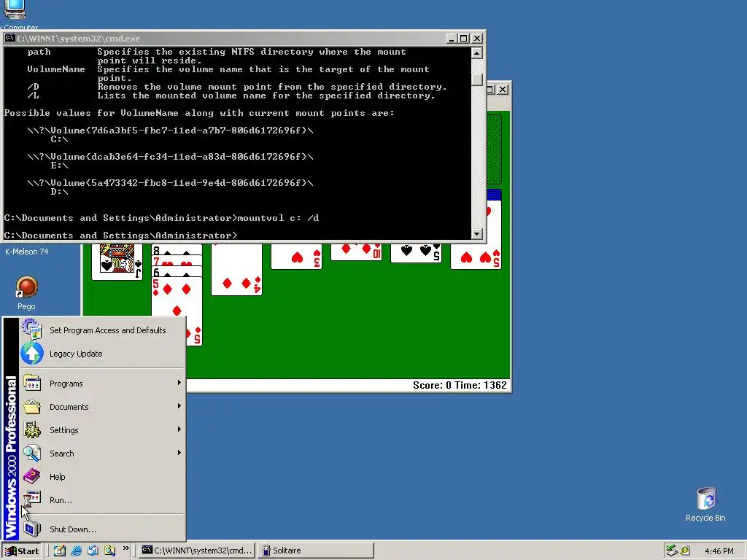The width and height of the screenshot is (747, 560).
Task: Switch to the cmd.exe taskbar button
Action: [x=197, y=551]
